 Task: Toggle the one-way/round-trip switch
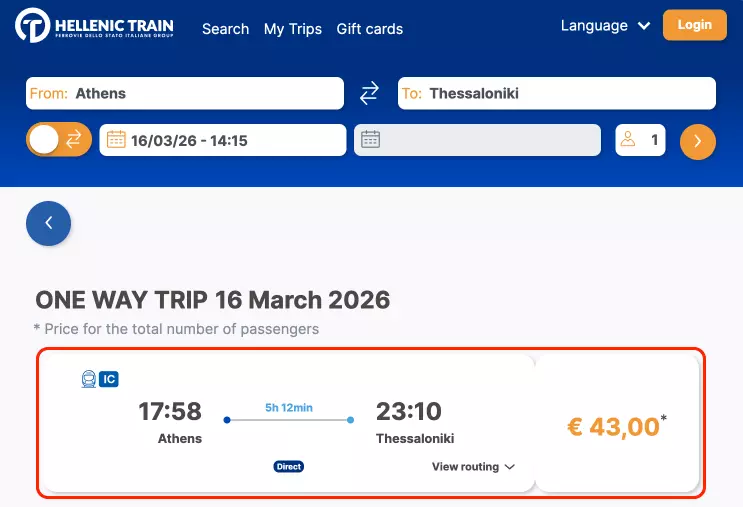tap(58, 140)
